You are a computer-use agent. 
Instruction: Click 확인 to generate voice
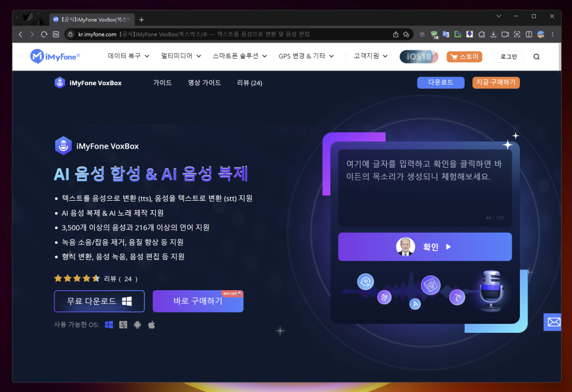coord(425,247)
